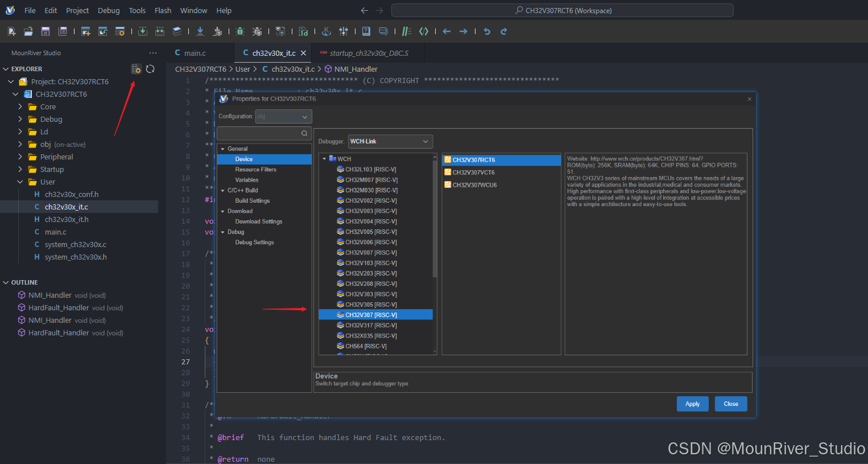This screenshot has height=464, width=868.
Task: Click the Redo toolbar icon
Action: 503,31
